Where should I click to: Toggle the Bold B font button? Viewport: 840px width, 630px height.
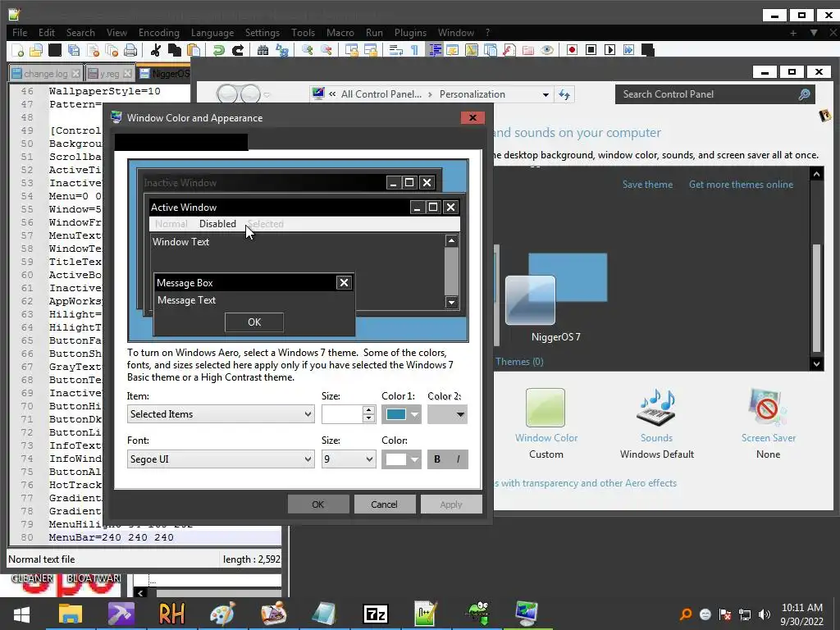coord(437,459)
